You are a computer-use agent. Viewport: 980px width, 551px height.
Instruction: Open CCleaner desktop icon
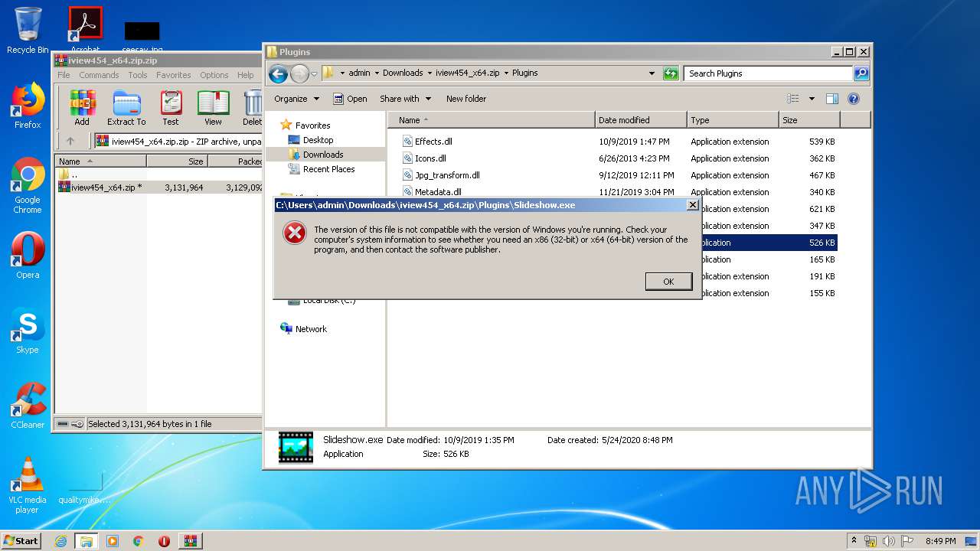[28, 406]
